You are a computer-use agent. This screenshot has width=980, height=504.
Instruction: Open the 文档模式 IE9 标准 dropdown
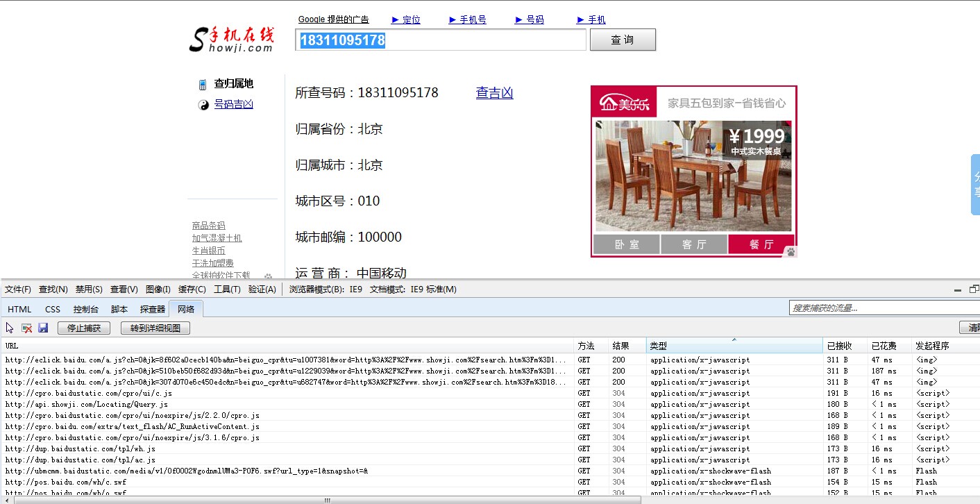click(x=413, y=289)
